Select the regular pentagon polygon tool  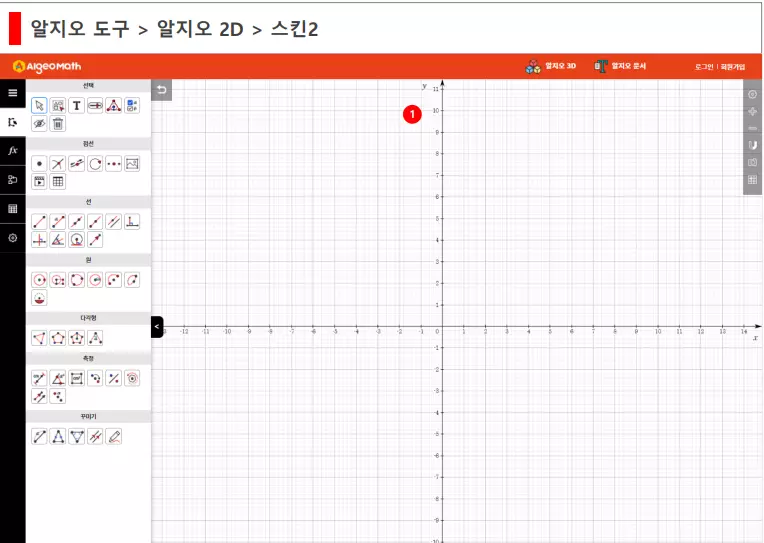[57, 338]
